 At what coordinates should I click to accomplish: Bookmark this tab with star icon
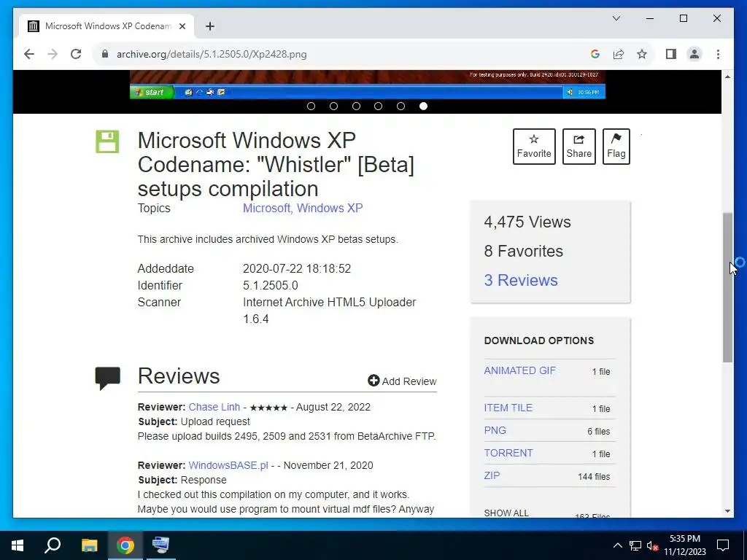point(642,54)
